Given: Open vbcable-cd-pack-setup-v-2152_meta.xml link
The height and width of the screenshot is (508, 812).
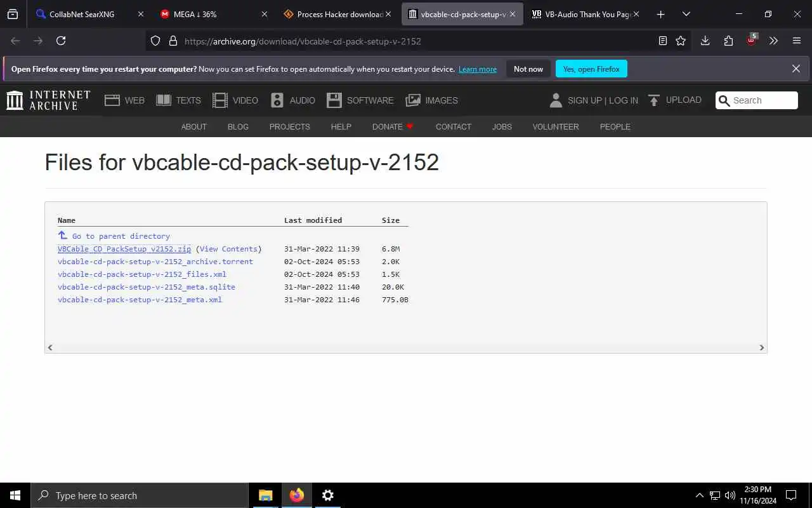Looking at the screenshot, I should (x=140, y=300).
